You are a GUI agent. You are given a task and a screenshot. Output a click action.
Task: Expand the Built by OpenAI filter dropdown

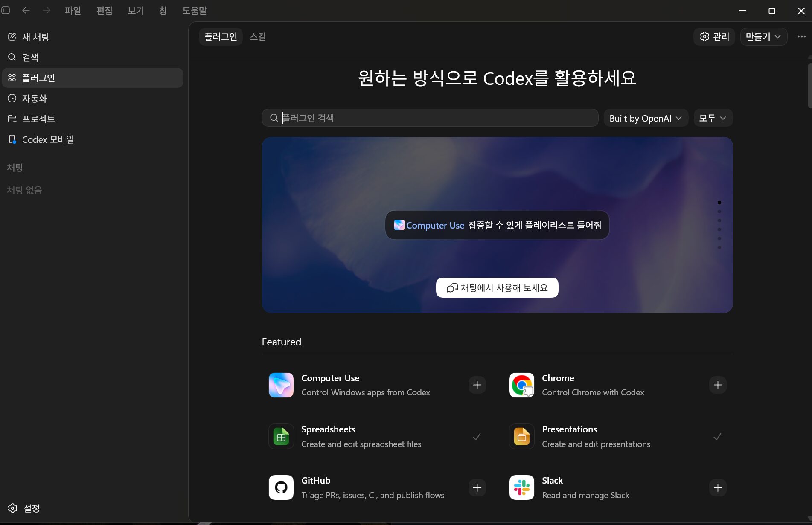(646, 118)
